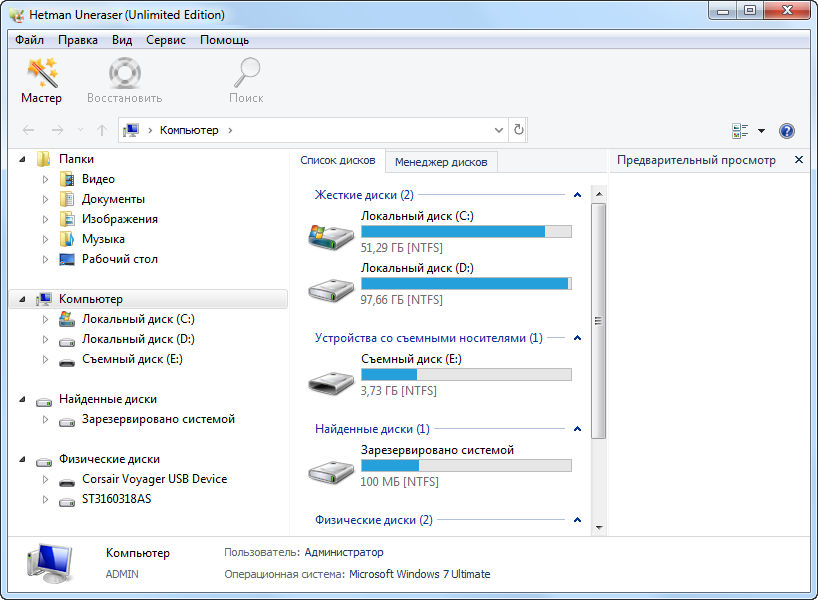
Task: Collapse the Жесткие диски (2) section
Action: 577,195
